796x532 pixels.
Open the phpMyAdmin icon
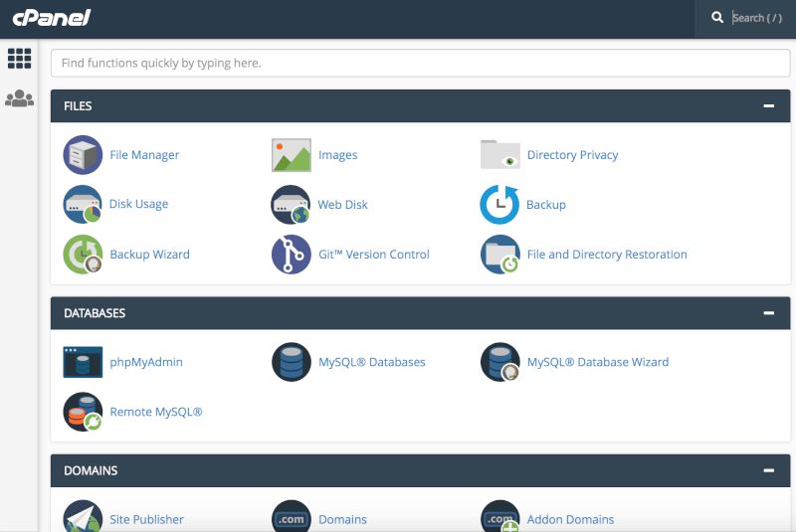coord(83,363)
